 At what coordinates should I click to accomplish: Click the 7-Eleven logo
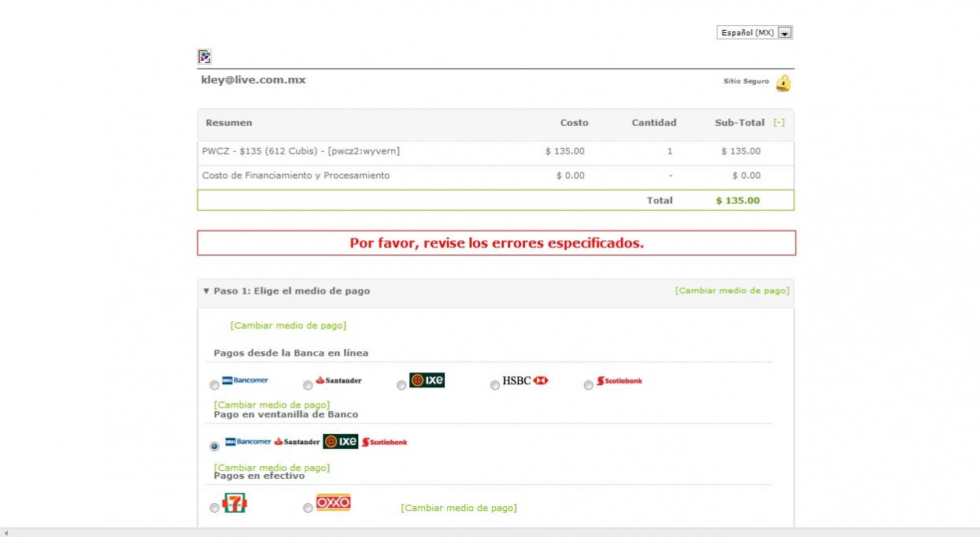pos(235,503)
